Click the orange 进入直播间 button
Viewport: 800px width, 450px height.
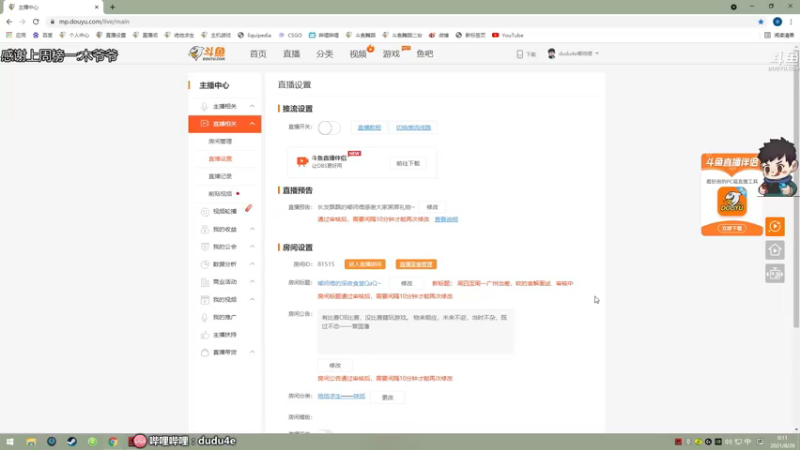tap(365, 264)
